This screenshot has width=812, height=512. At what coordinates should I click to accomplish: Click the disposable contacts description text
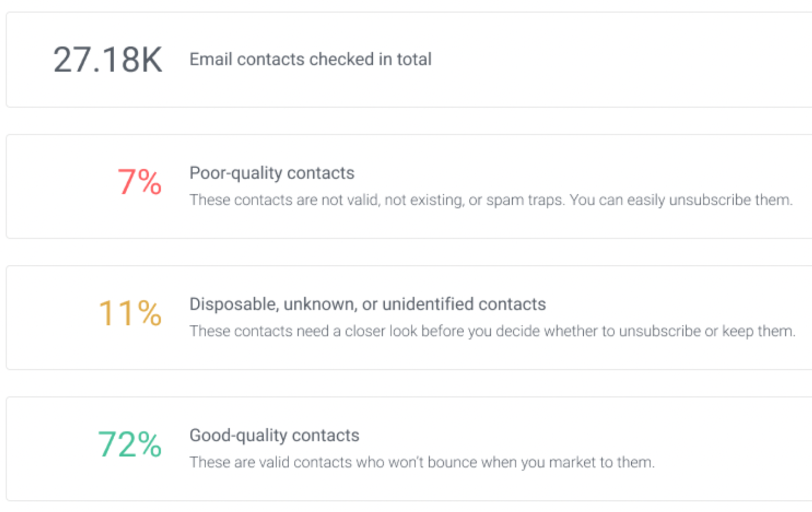click(x=492, y=331)
